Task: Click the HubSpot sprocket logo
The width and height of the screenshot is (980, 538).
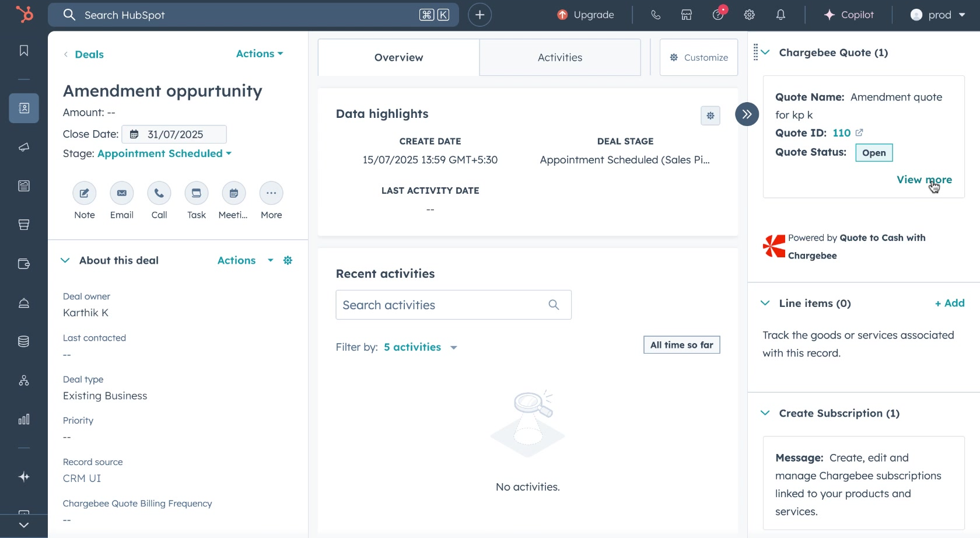Action: [24, 15]
